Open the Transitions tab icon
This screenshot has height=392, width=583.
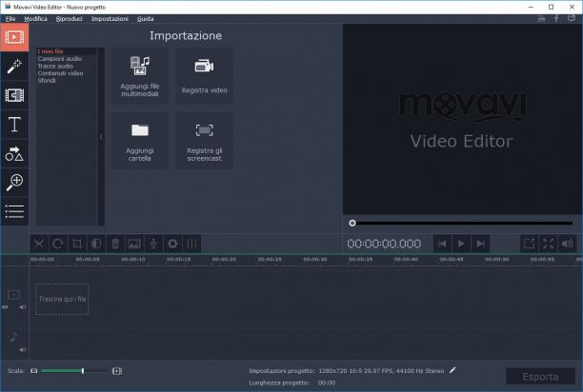tap(14, 95)
